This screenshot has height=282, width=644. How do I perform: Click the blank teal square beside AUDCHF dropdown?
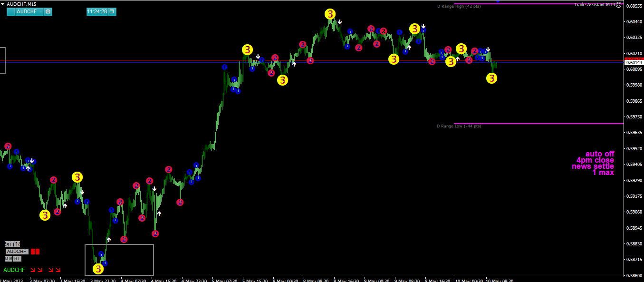tap(11, 11)
